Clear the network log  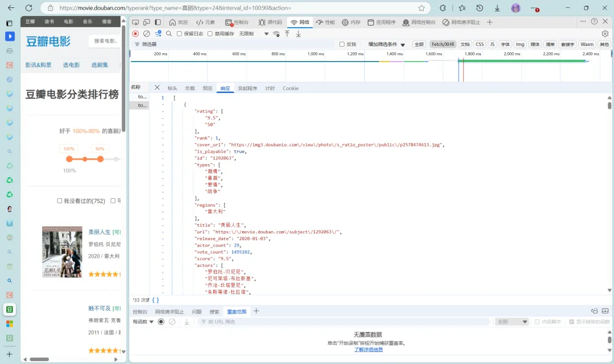(x=147, y=34)
